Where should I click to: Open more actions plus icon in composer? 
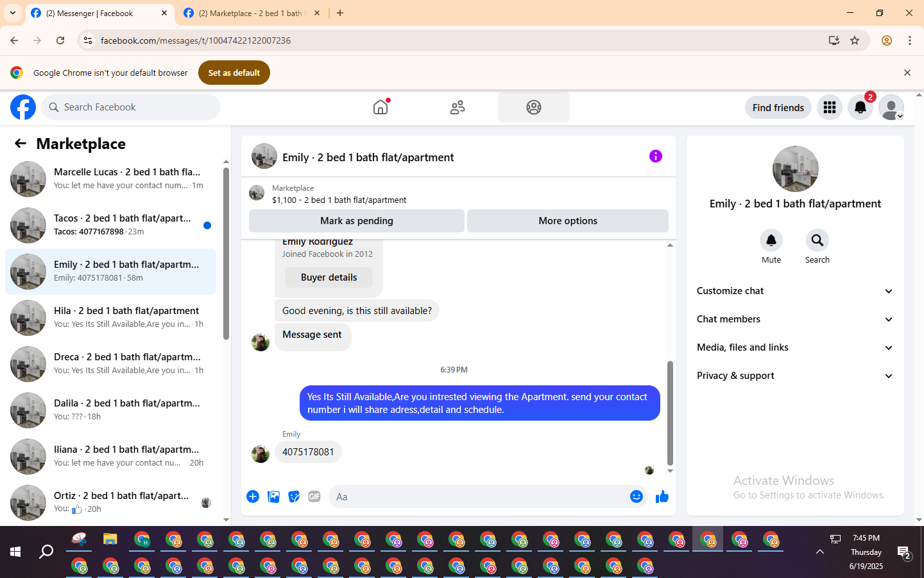pyautogui.click(x=253, y=496)
